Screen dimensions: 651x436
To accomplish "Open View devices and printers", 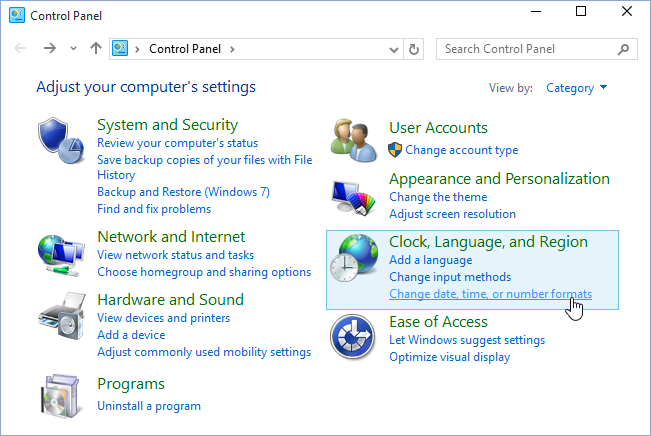I will click(x=164, y=318).
